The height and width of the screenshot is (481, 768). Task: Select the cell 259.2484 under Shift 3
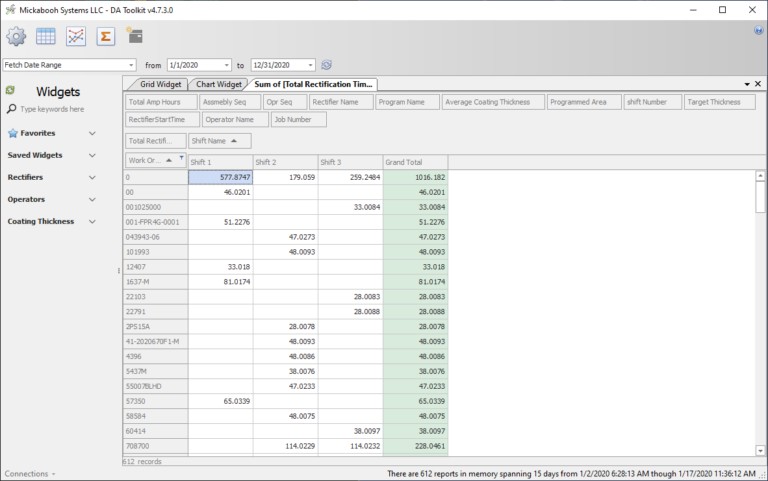tap(350, 177)
